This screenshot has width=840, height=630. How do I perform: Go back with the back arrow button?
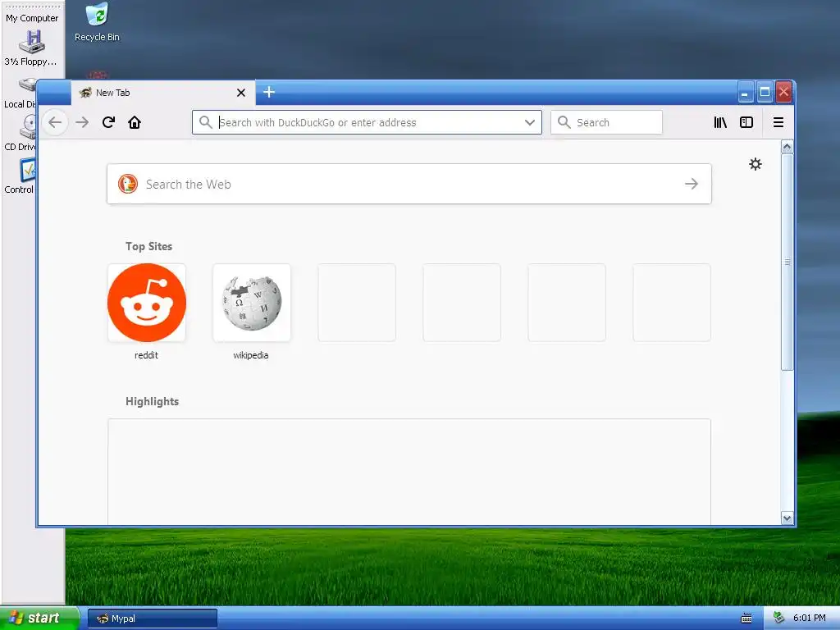click(55, 123)
